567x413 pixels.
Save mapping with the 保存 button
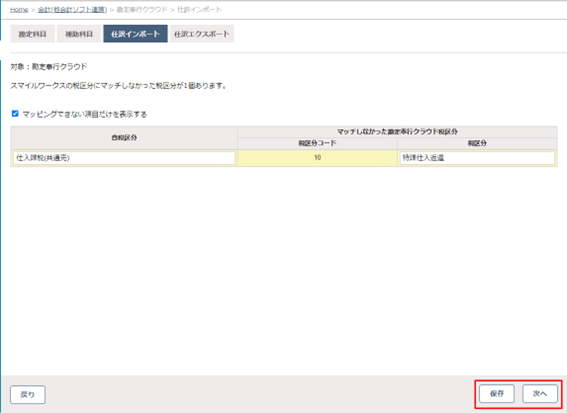(x=497, y=393)
